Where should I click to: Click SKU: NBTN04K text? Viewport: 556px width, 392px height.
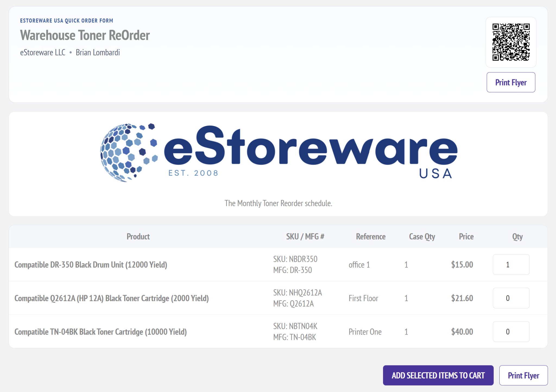295,326
